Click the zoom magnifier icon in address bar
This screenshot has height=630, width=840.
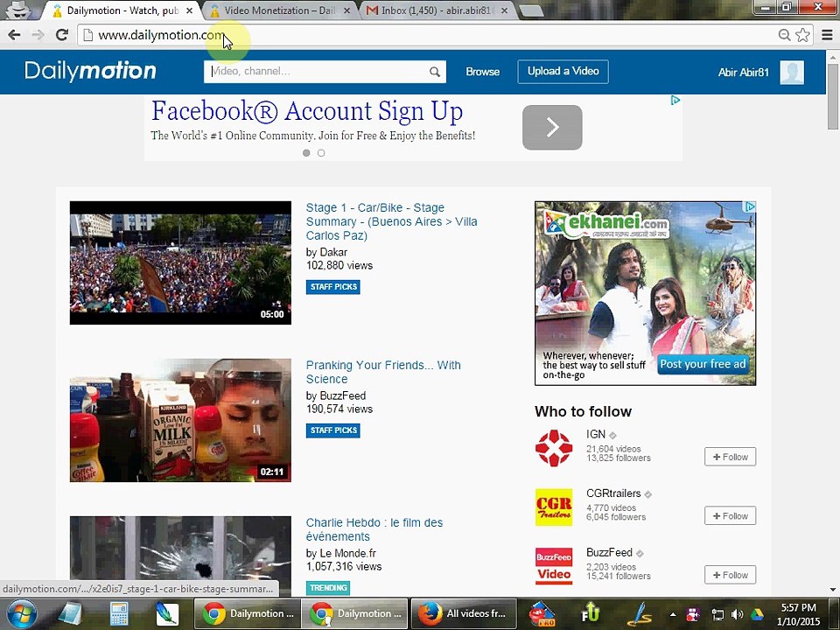pyautogui.click(x=784, y=35)
